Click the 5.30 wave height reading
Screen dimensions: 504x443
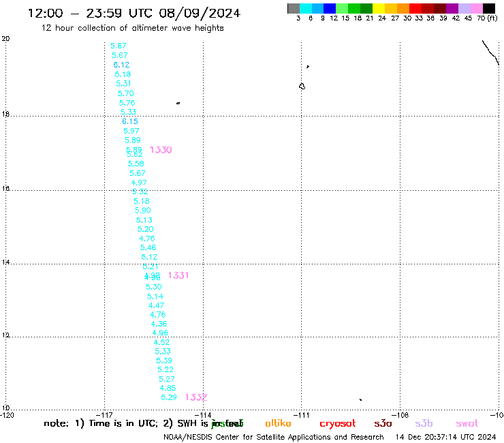tap(153, 287)
